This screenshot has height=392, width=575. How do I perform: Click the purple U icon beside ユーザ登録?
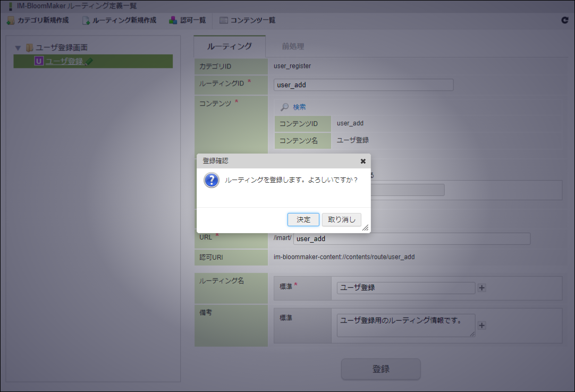tap(39, 61)
